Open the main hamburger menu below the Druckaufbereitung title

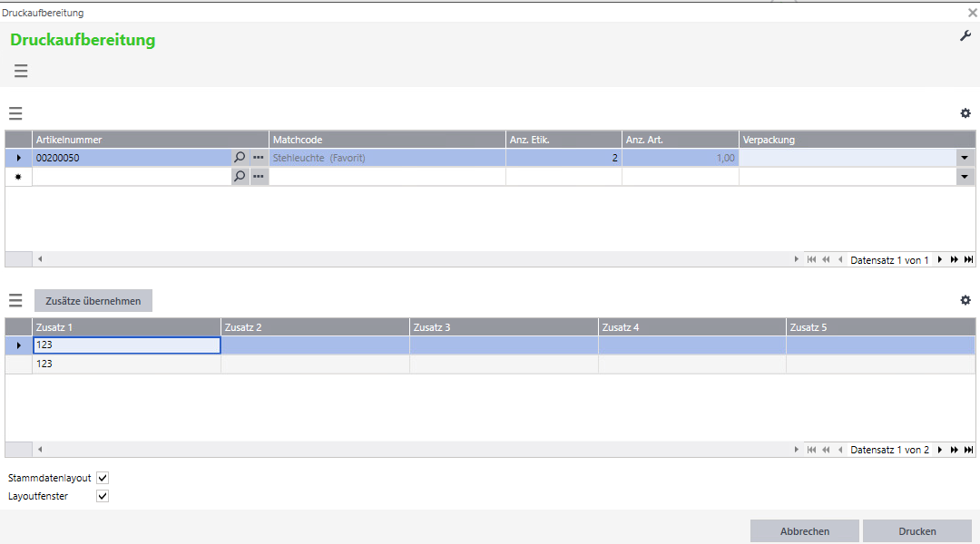21,71
